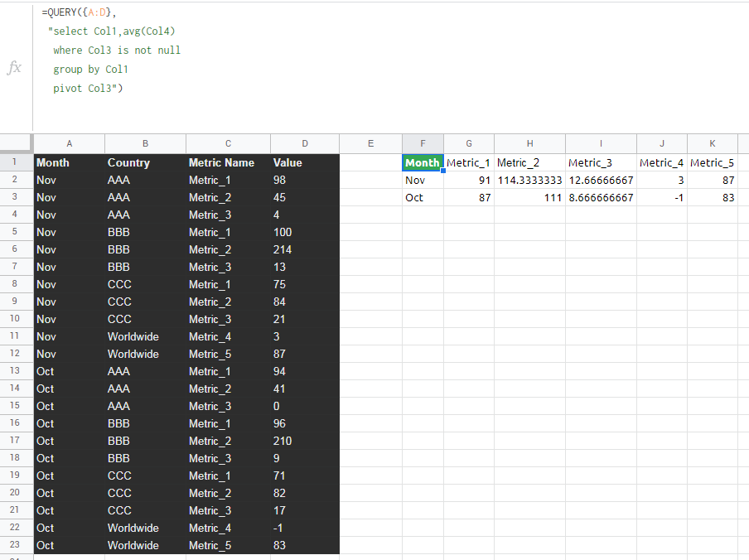The image size is (749, 560).
Task: Click the 91 value in Nov row
Action: 469,180
